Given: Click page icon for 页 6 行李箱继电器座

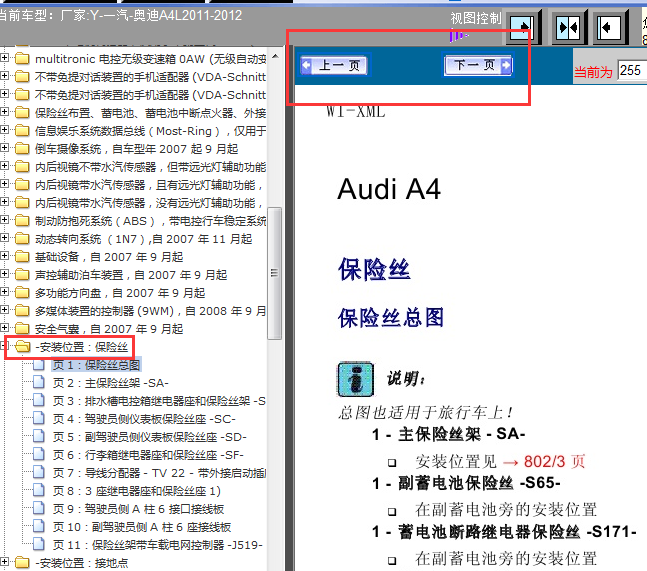Looking at the screenshot, I should point(39,455).
